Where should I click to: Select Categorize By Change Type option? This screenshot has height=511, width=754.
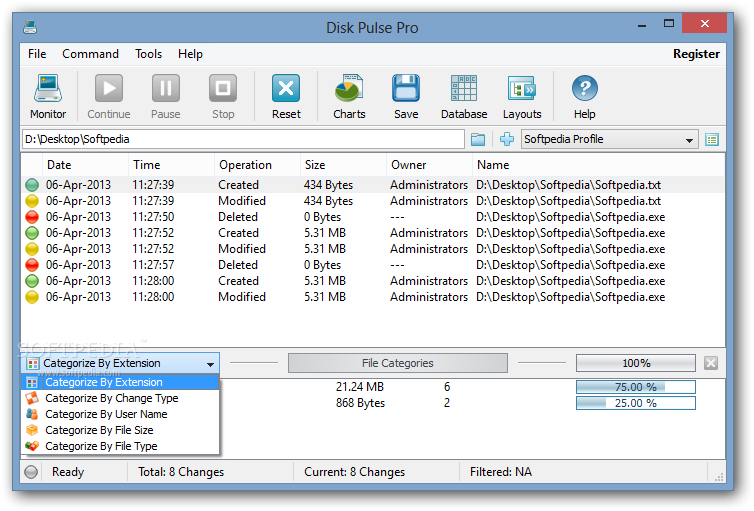click(111, 398)
